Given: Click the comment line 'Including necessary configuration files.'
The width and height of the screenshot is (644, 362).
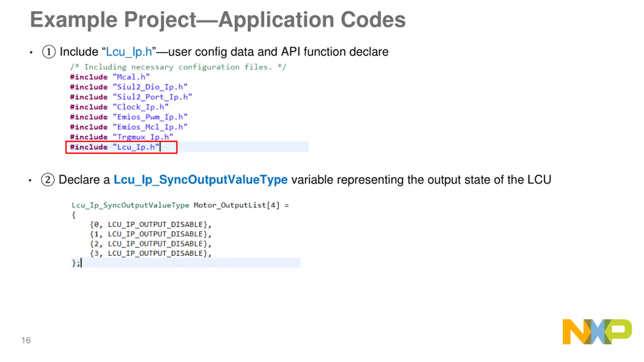Looking at the screenshot, I should [178, 67].
